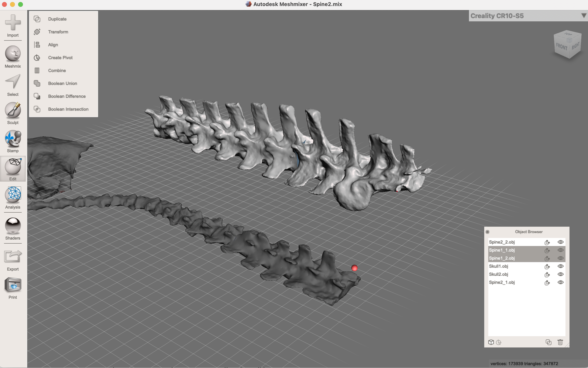Click the RIGHT face of the view cube
This screenshot has width=588, height=368.
[575, 45]
